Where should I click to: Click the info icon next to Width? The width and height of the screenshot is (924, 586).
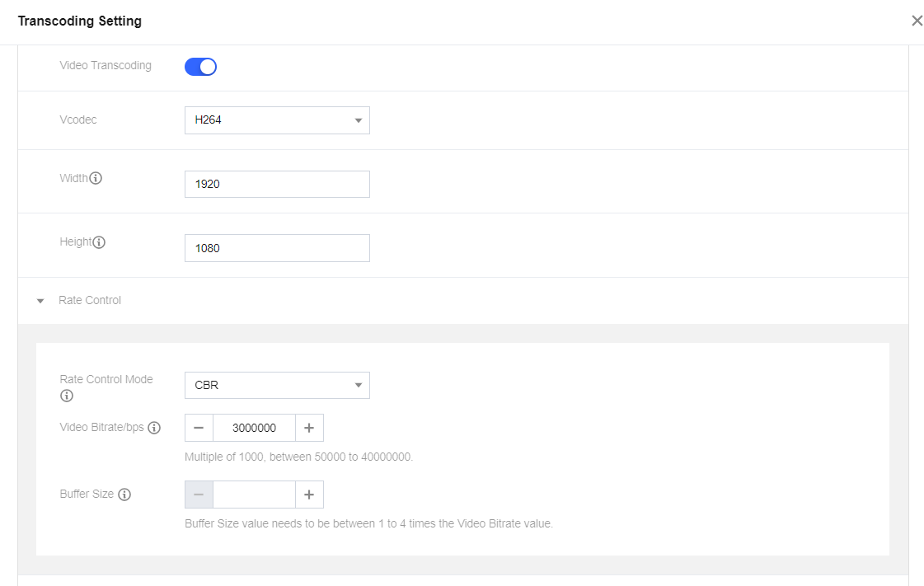tap(96, 178)
